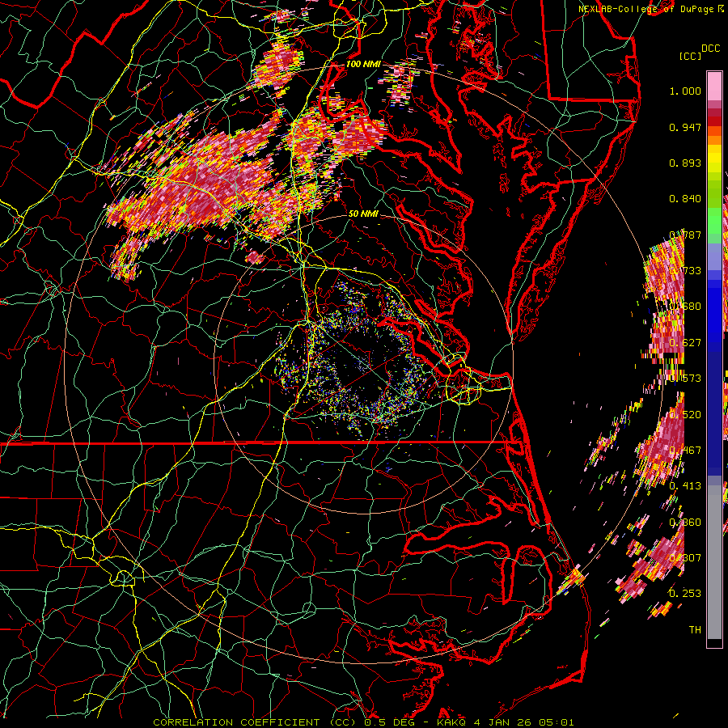Click the 0.947 legend value

click(685, 127)
